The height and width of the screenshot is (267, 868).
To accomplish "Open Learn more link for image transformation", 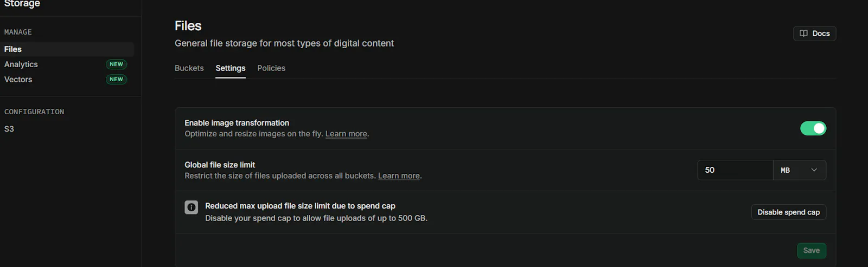I will [346, 134].
